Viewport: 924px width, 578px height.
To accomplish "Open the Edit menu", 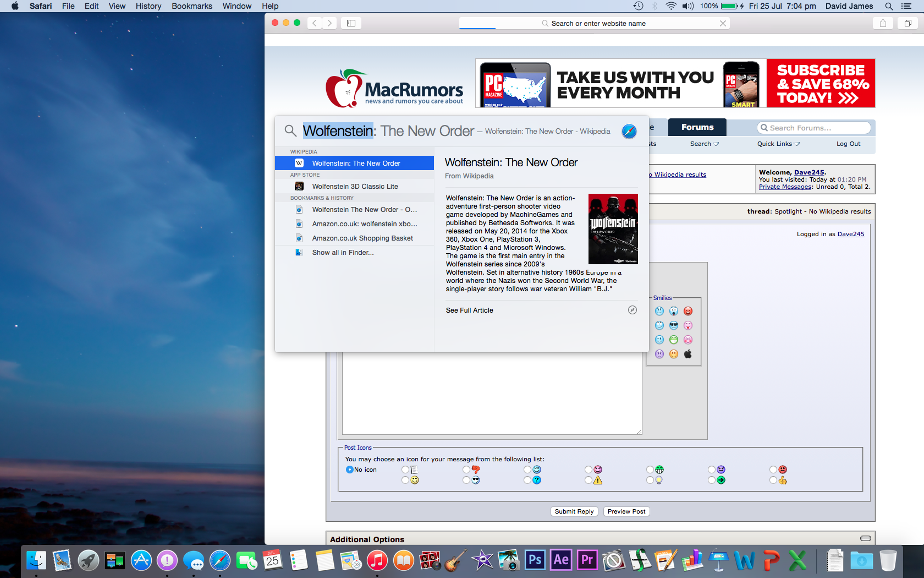I will pos(91,6).
